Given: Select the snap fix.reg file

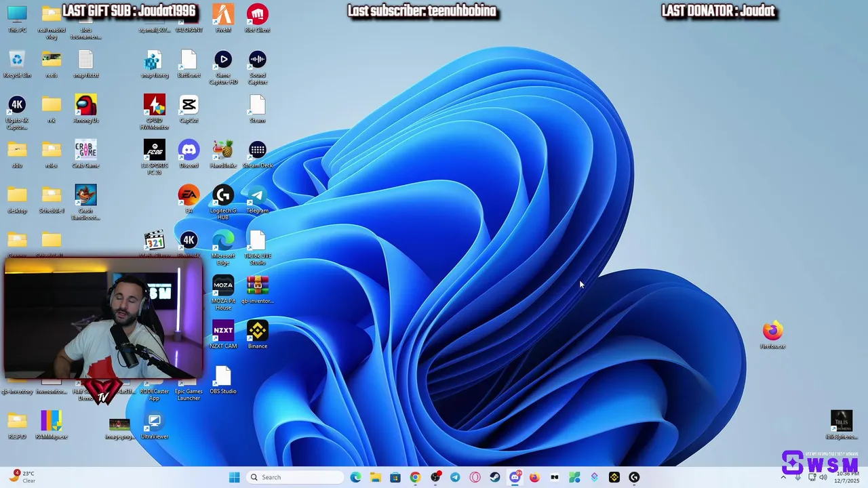Looking at the screenshot, I should pos(154,64).
